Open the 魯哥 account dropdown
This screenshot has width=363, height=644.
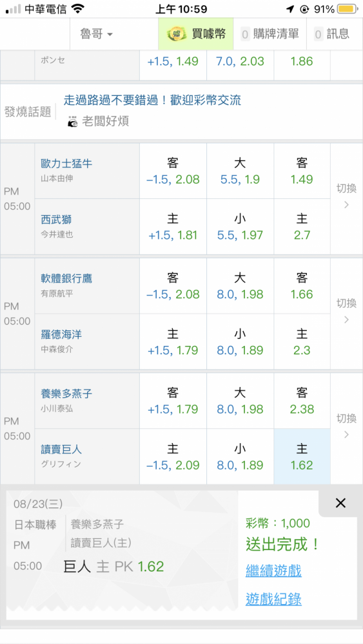click(x=96, y=34)
